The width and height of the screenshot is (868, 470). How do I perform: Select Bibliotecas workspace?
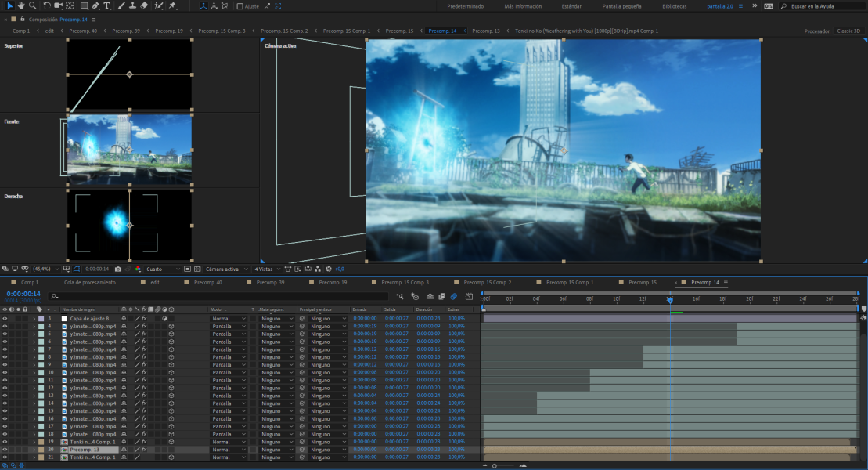674,6
